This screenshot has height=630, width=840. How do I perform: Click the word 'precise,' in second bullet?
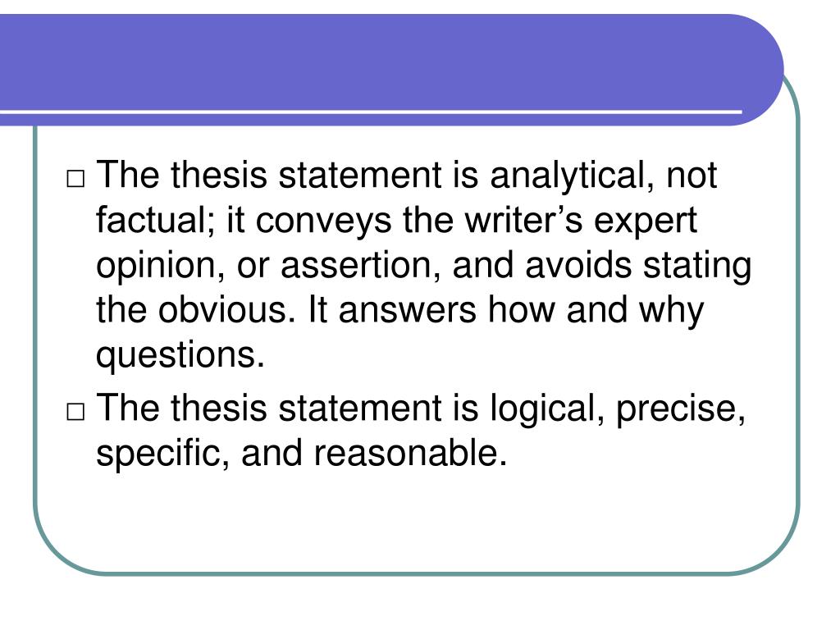pyautogui.click(x=681, y=410)
